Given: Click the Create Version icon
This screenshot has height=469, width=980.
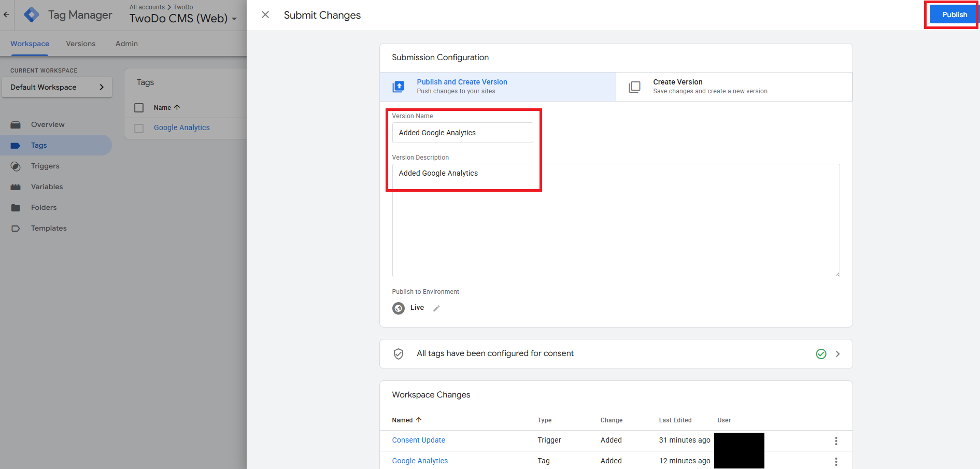Looking at the screenshot, I should click(x=634, y=87).
